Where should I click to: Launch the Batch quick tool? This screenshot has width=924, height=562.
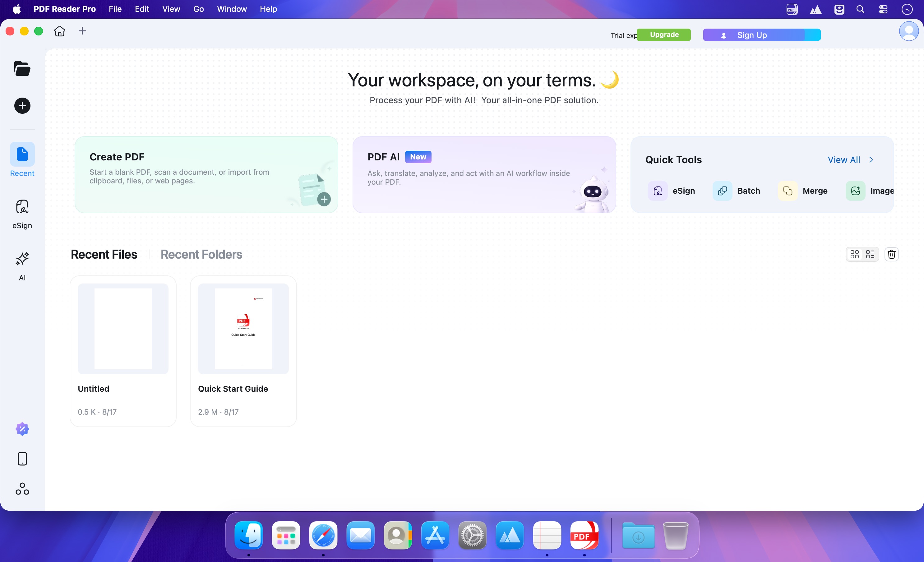tap(737, 191)
